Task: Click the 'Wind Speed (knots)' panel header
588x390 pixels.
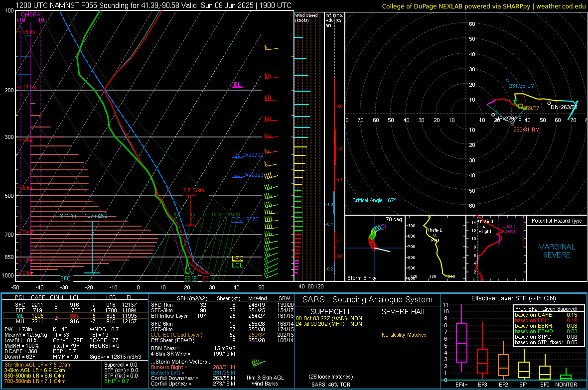Action: 306,17
